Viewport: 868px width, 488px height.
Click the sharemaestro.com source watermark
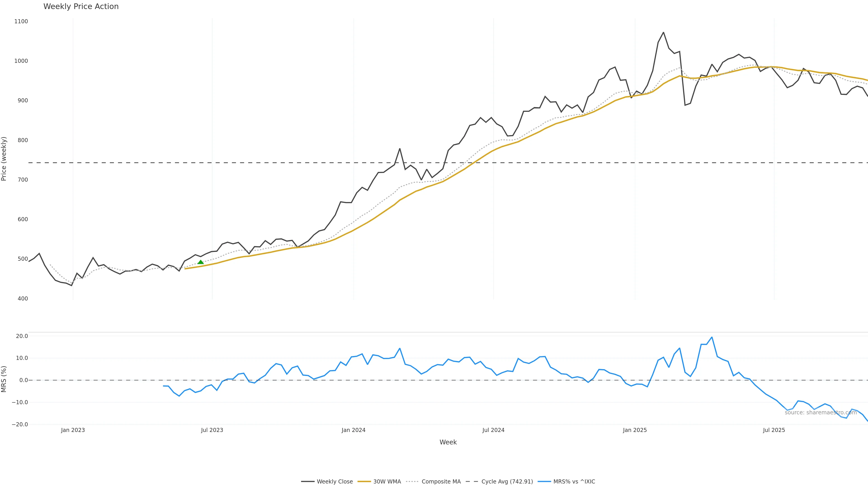pos(821,413)
